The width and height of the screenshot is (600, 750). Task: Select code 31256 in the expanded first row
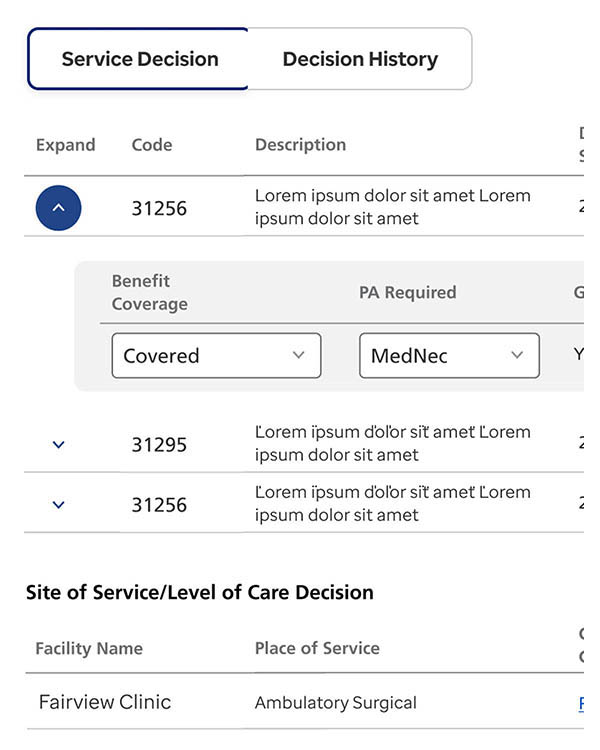tap(159, 209)
